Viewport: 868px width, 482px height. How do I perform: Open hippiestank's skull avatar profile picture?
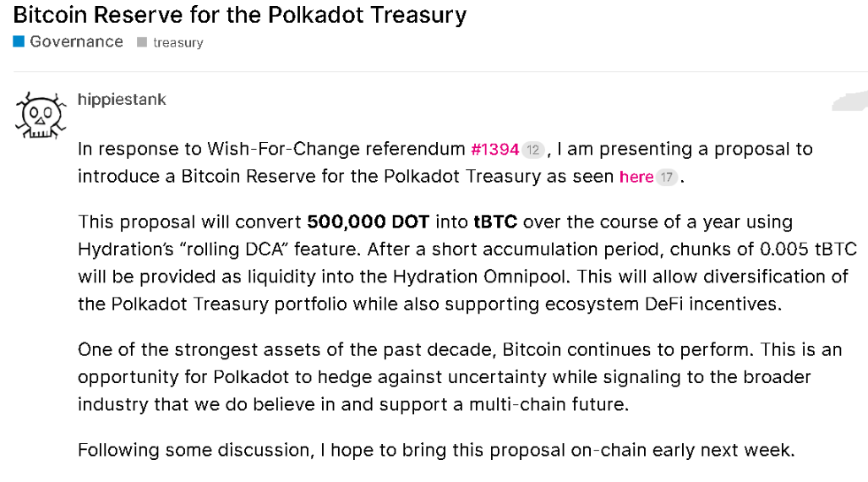pos(41,115)
